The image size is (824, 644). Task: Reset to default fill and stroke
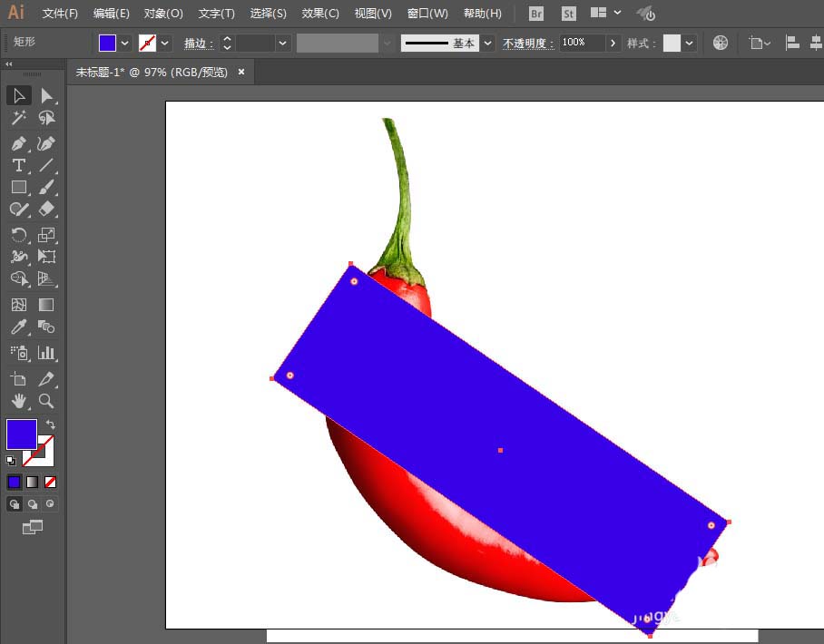[x=11, y=461]
